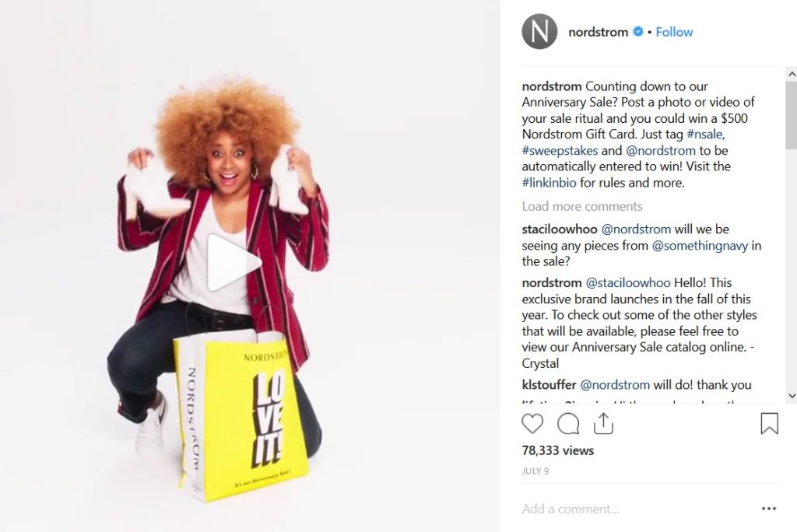Open staciloowhoo commenter profile
The image size is (797, 532).
[559, 229]
